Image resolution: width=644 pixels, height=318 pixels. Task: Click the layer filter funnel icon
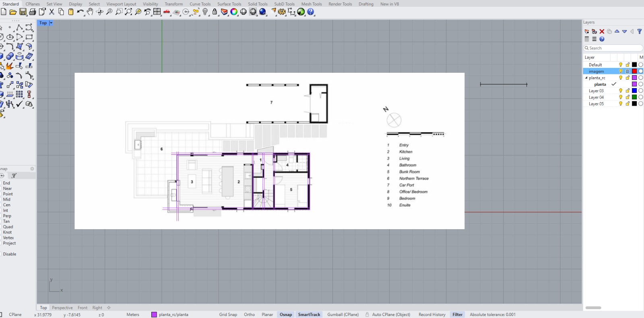[x=639, y=31]
